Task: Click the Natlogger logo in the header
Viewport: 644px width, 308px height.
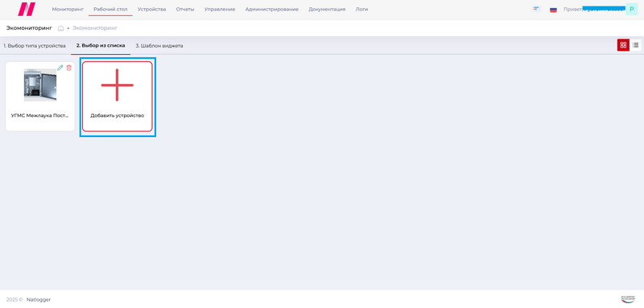Action: coord(27,9)
